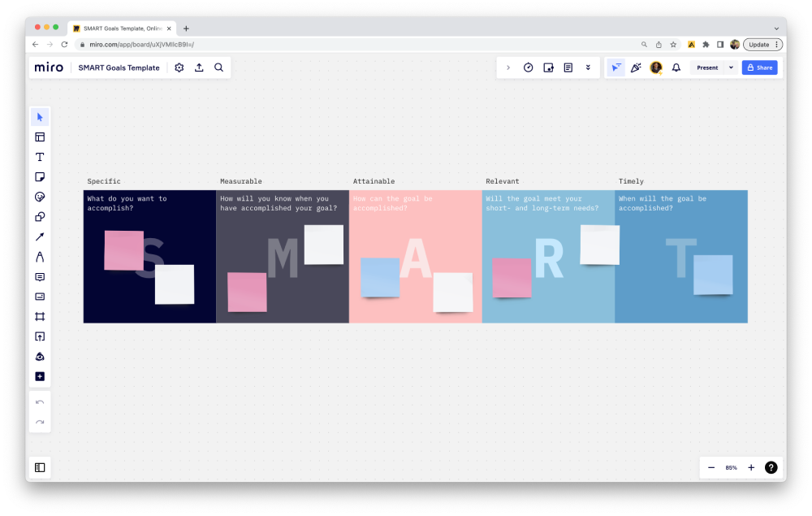Select the pink sticky note in Measurable
The height and width of the screenshot is (516, 812).
click(247, 293)
